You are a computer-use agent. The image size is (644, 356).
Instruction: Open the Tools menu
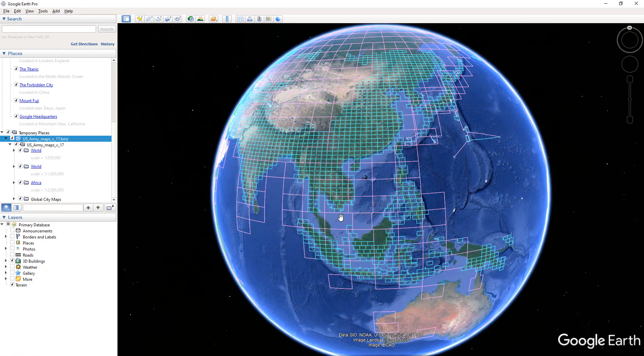43,11
